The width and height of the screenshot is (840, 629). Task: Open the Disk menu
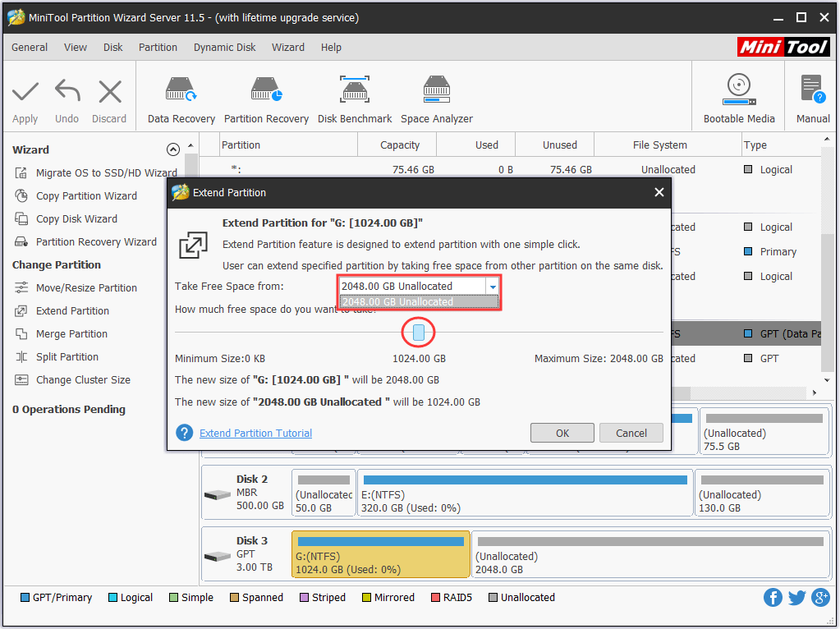click(113, 47)
